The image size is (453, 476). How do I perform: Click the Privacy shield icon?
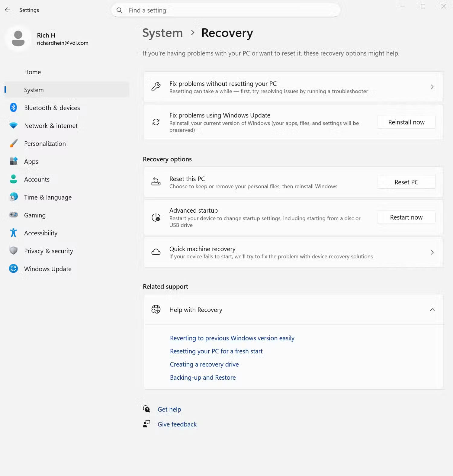coord(13,250)
